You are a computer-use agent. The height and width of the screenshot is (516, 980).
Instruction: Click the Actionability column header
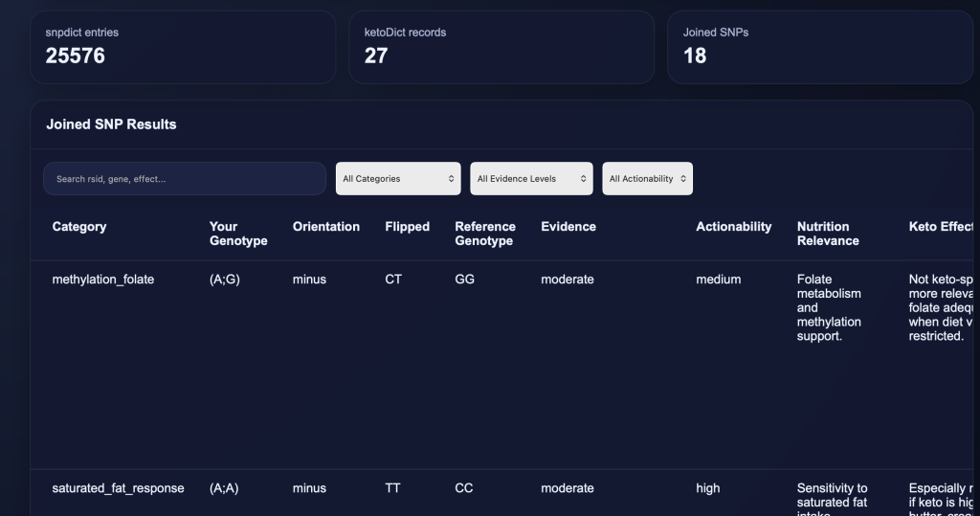tap(733, 227)
